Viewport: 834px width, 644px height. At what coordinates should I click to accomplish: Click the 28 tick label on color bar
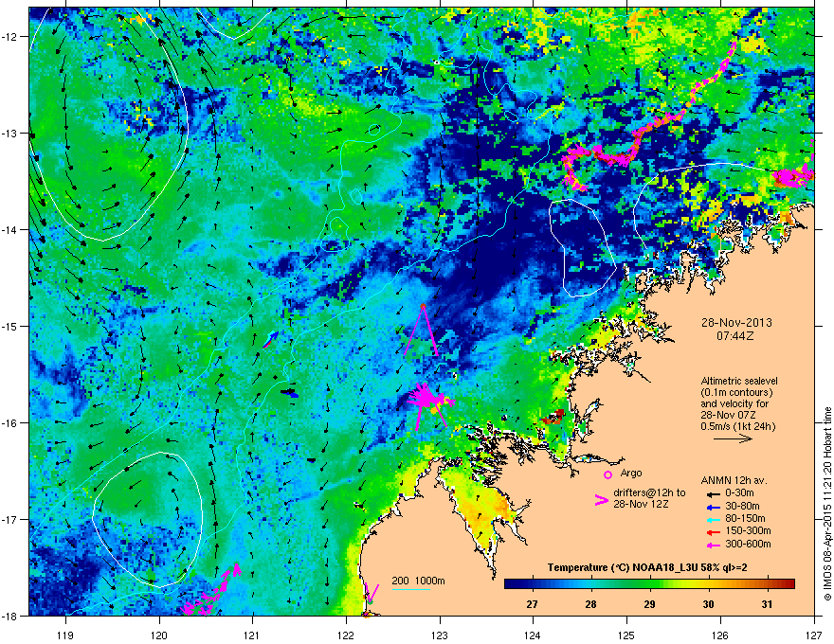coord(591,604)
